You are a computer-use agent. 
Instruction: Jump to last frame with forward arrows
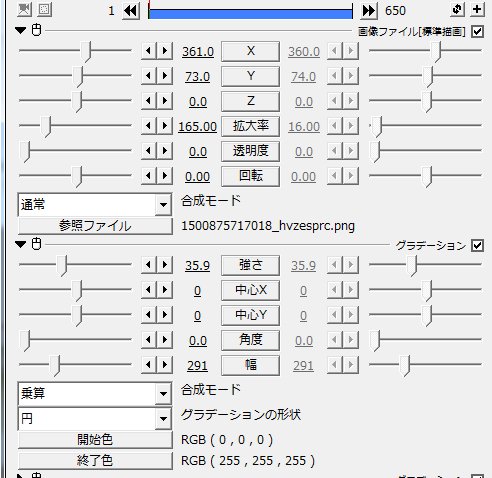(369, 11)
